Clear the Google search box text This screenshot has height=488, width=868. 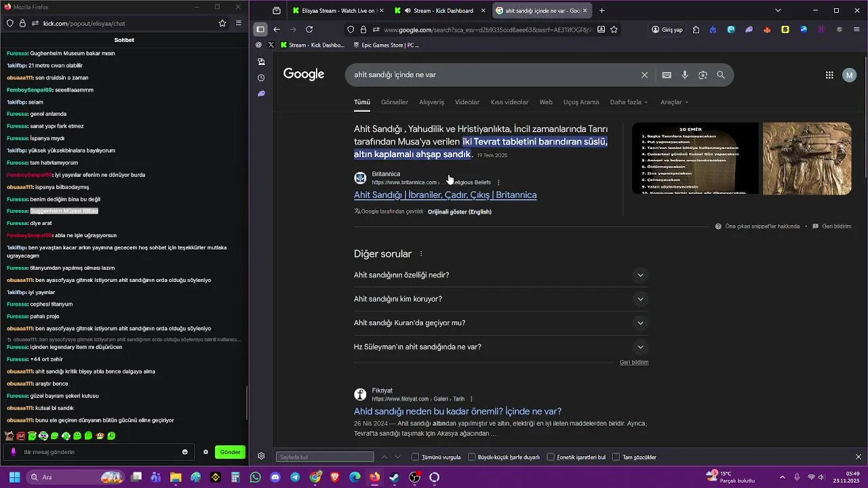pos(644,75)
